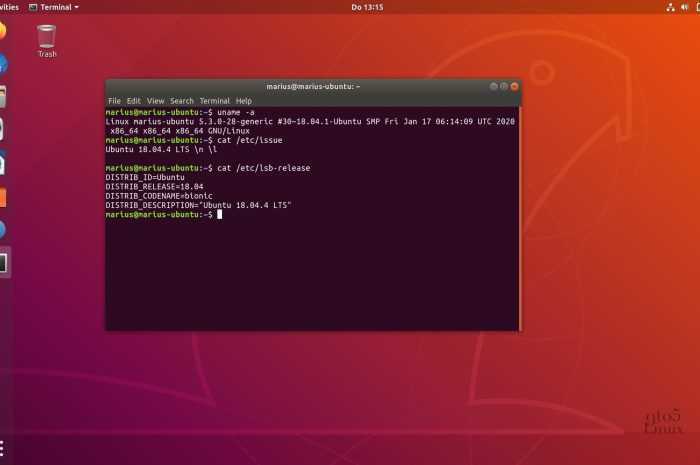Launch Firefox from the dock

pos(2,31)
